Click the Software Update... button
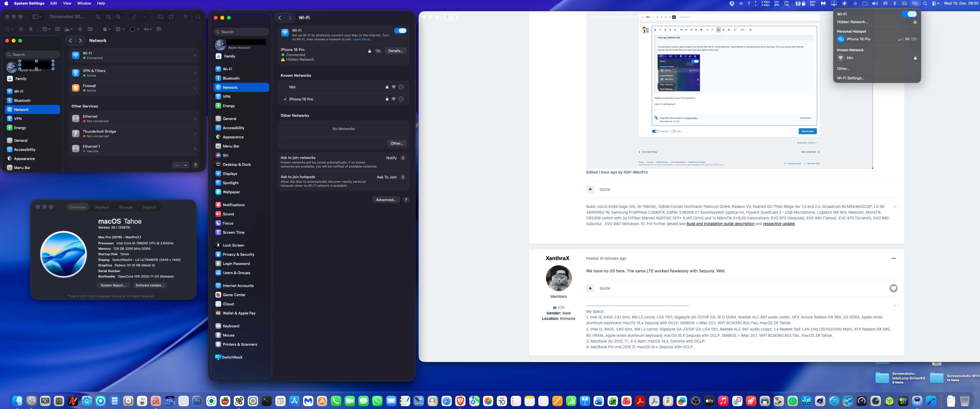This screenshot has width=980, height=409. (150, 285)
